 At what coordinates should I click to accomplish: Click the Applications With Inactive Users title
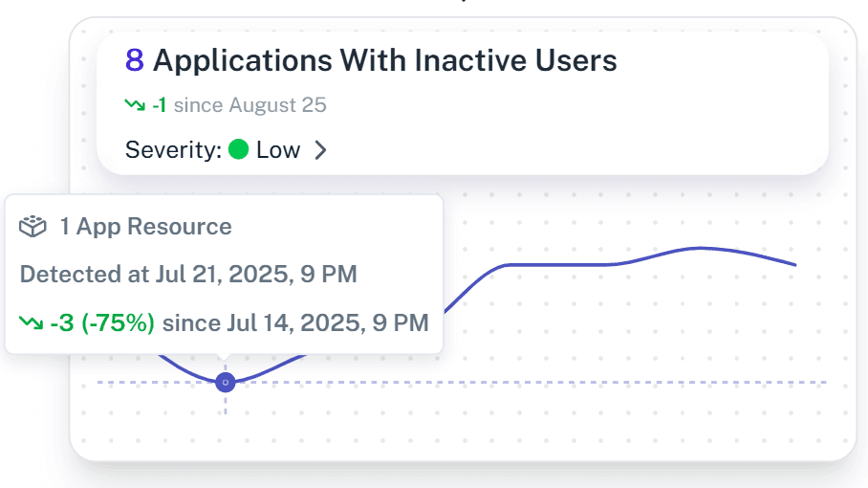(x=384, y=61)
